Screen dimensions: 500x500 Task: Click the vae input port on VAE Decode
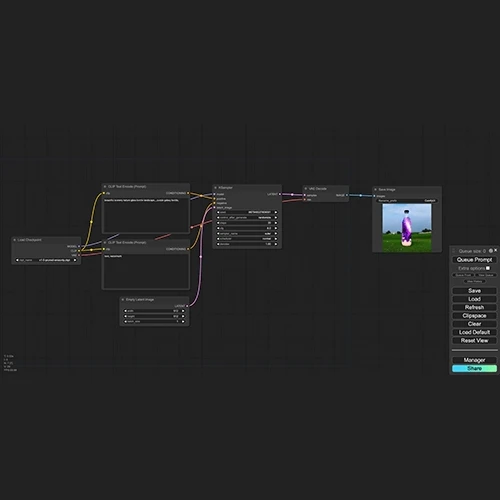305,200
